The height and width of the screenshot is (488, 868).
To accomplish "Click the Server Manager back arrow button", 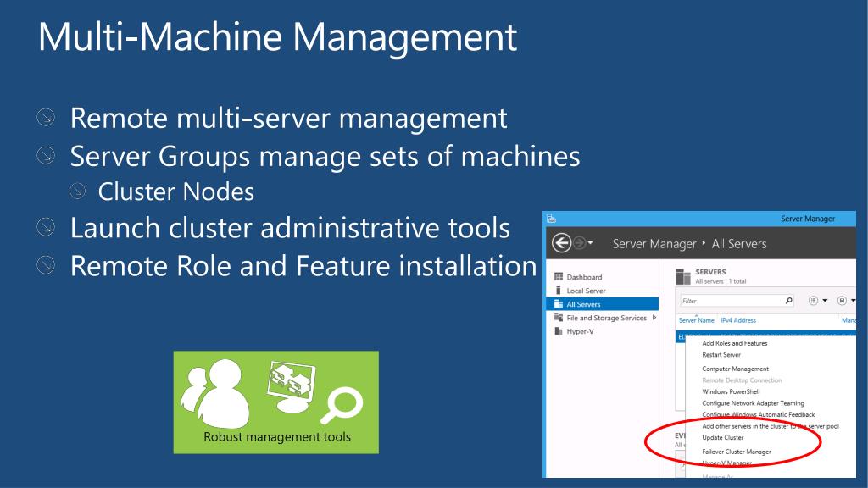I will 561,243.
